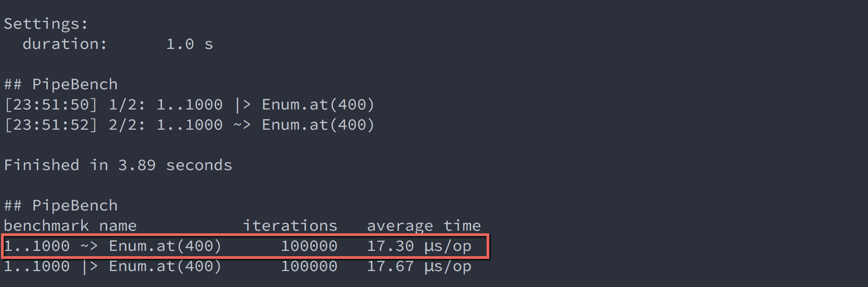
Task: Click the "Settings:" line at the top
Action: pyautogui.click(x=46, y=24)
